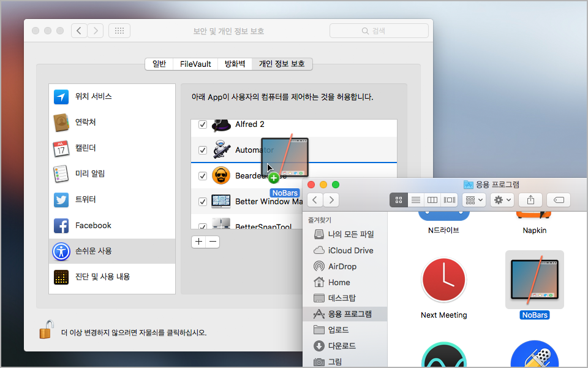Select the Accessibility (손쉬운 사용) icon
The width and height of the screenshot is (588, 368).
tap(61, 251)
